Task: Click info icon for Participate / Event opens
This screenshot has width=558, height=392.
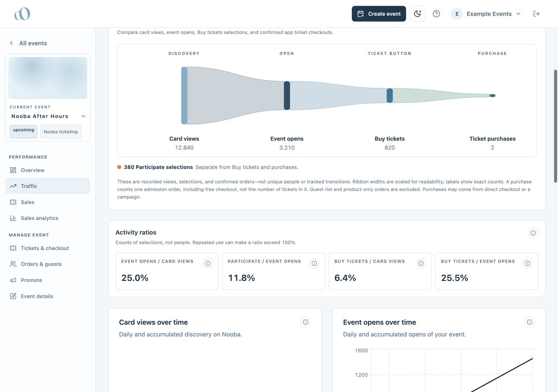Action: coord(314,263)
